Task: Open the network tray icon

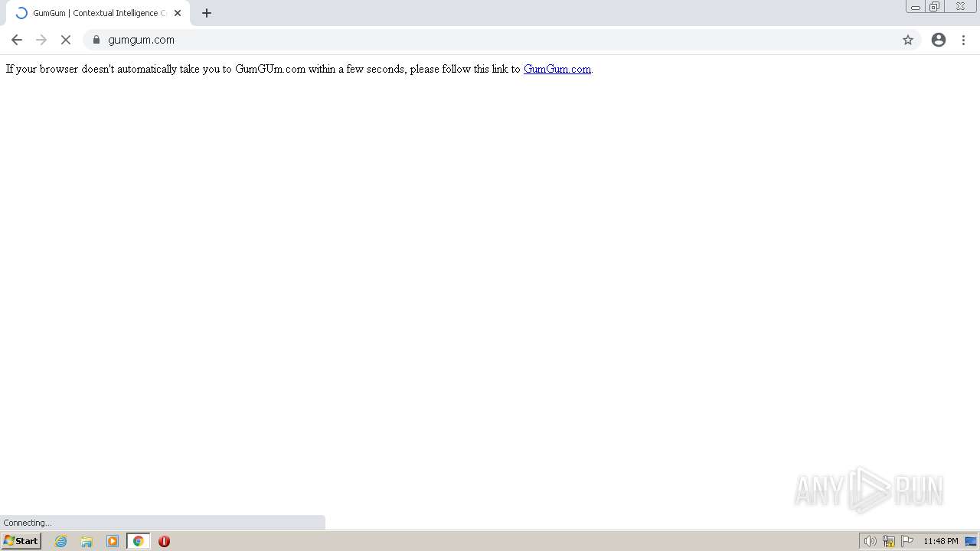Action: (889, 541)
